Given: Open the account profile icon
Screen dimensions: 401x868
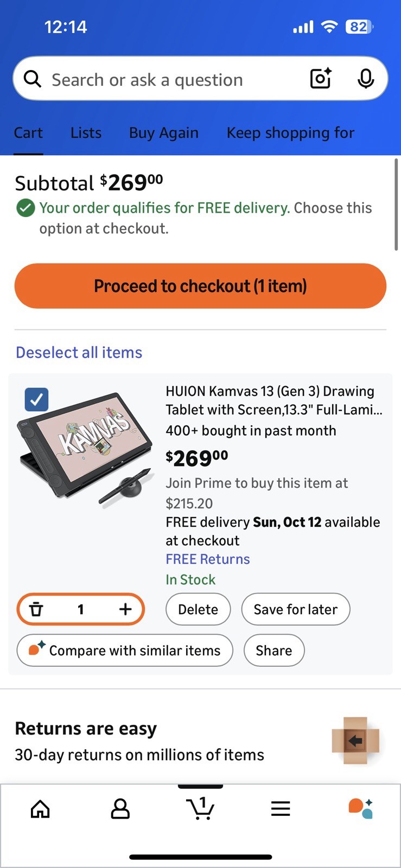Looking at the screenshot, I should [120, 809].
